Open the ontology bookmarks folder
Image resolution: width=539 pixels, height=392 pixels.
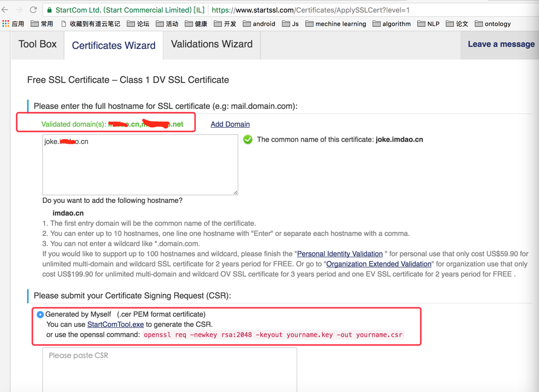click(493, 24)
